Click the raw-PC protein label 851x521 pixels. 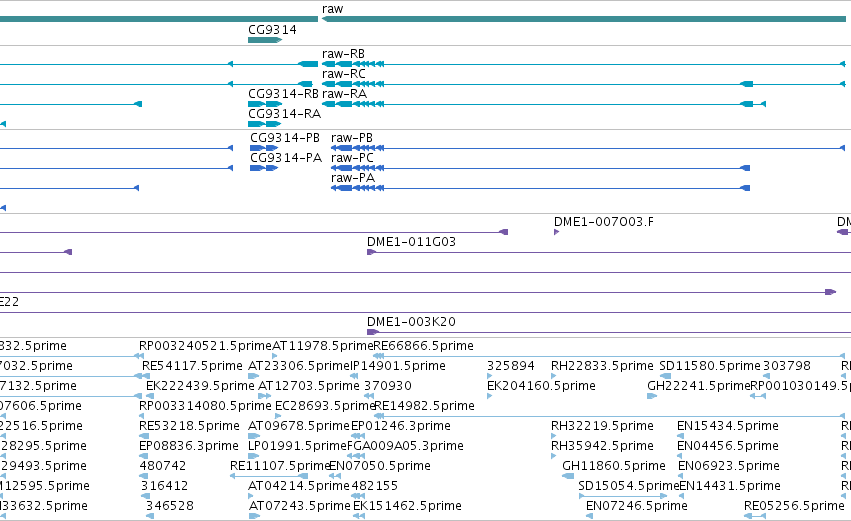click(352, 158)
